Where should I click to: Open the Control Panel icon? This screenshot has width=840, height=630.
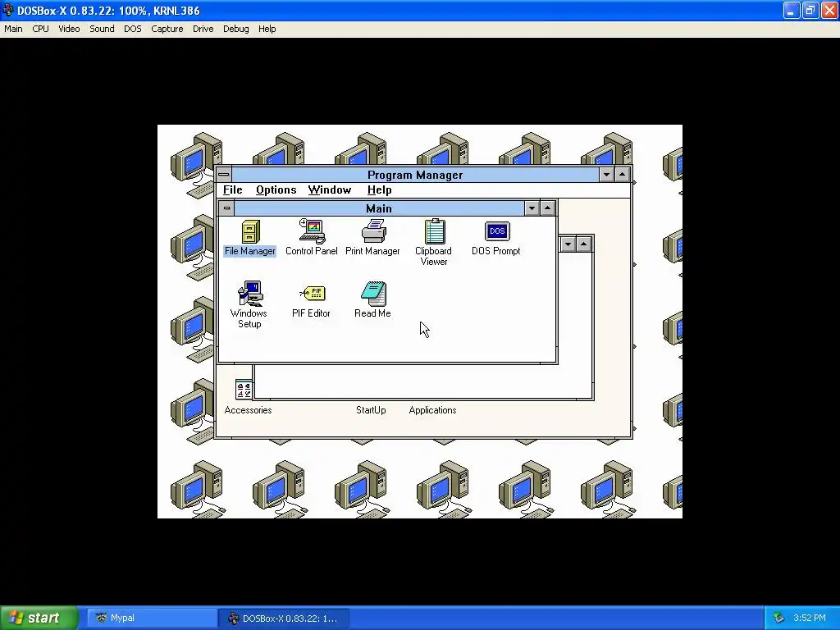coord(312,231)
